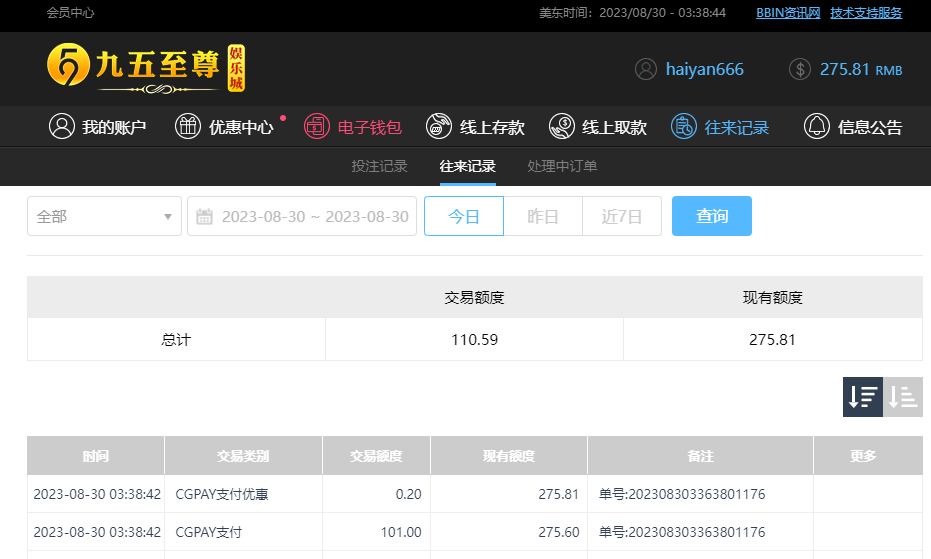This screenshot has height=559, width=931.
Task: Click the user avatar icon beside haiyan666
Action: pyautogui.click(x=646, y=69)
